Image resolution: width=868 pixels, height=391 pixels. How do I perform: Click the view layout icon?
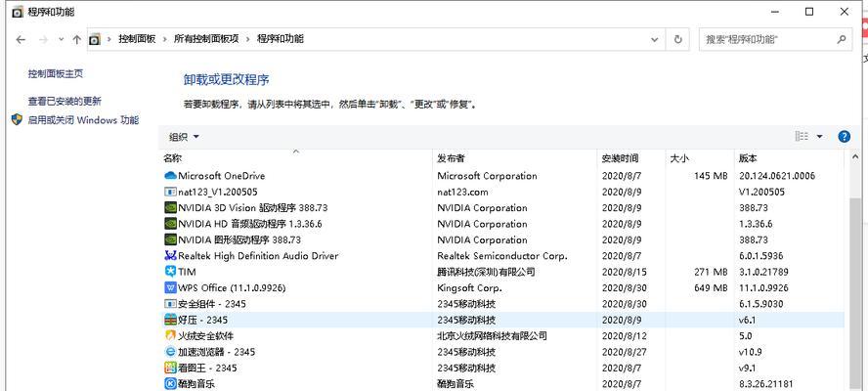point(801,136)
